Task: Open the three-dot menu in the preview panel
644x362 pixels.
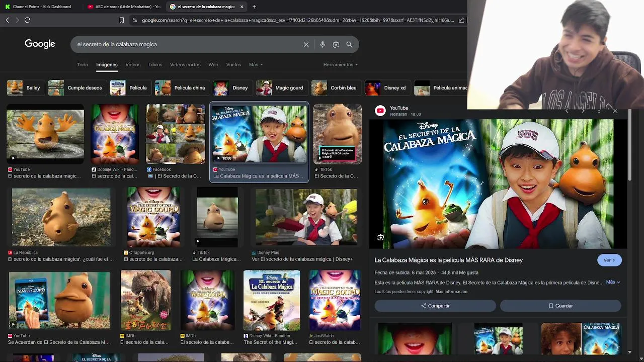Action: click(x=599, y=111)
